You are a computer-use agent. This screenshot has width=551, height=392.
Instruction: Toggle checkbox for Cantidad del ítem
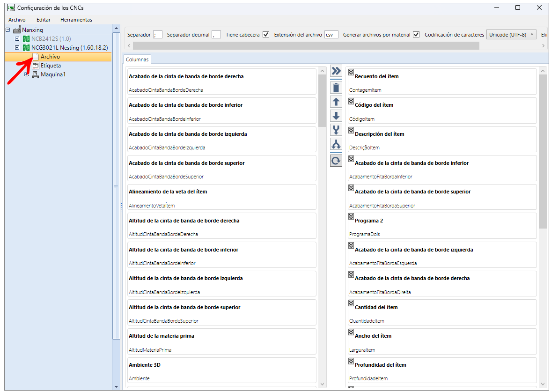[351, 303]
